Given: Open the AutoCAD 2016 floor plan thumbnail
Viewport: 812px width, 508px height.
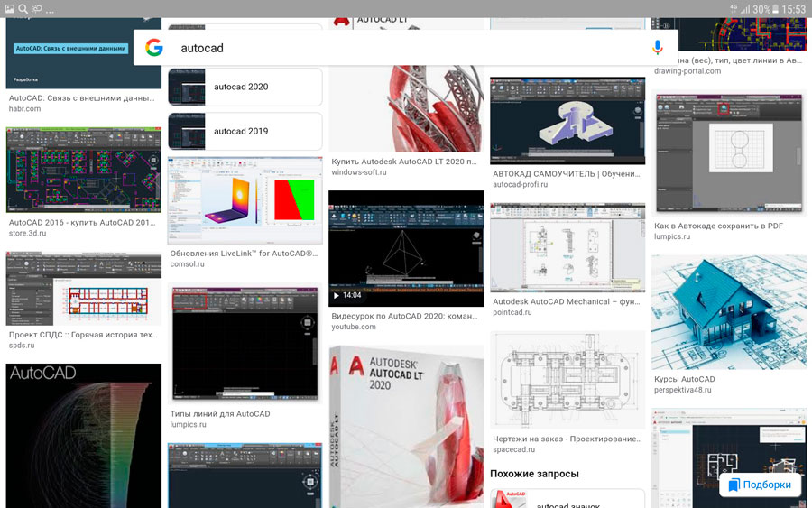Looking at the screenshot, I should coord(83,171).
